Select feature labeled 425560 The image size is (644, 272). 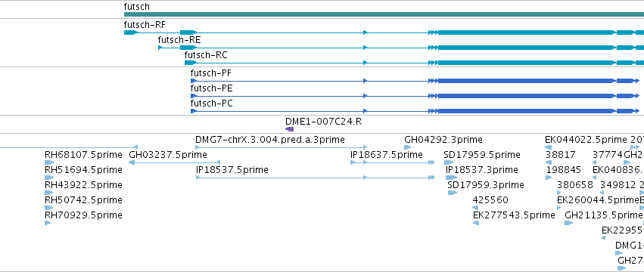490,201
